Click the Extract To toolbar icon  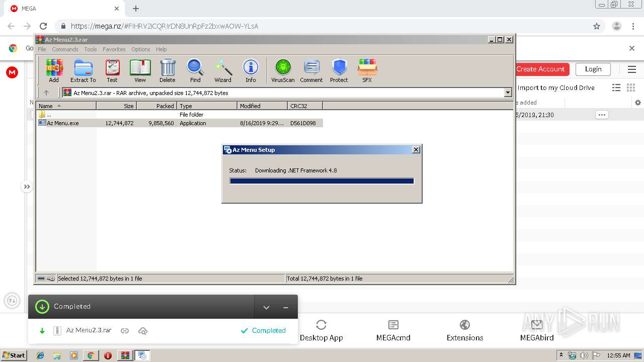click(x=83, y=70)
